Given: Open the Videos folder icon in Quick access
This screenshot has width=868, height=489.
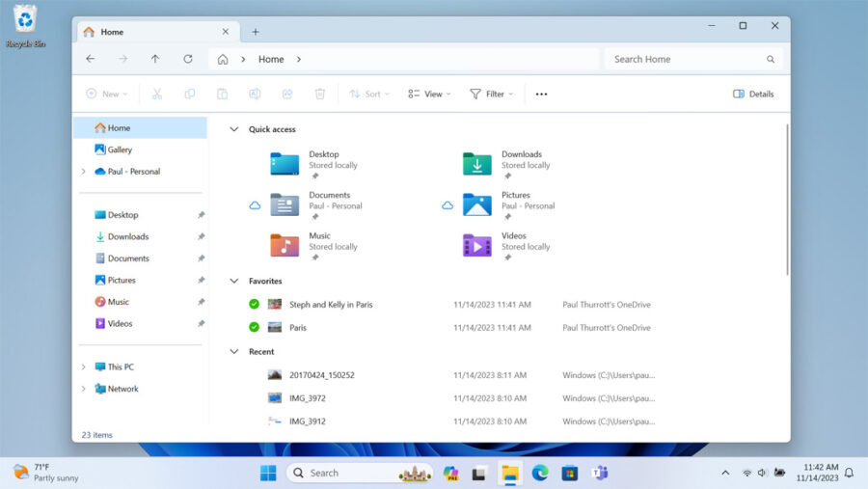Looking at the screenshot, I should point(477,245).
